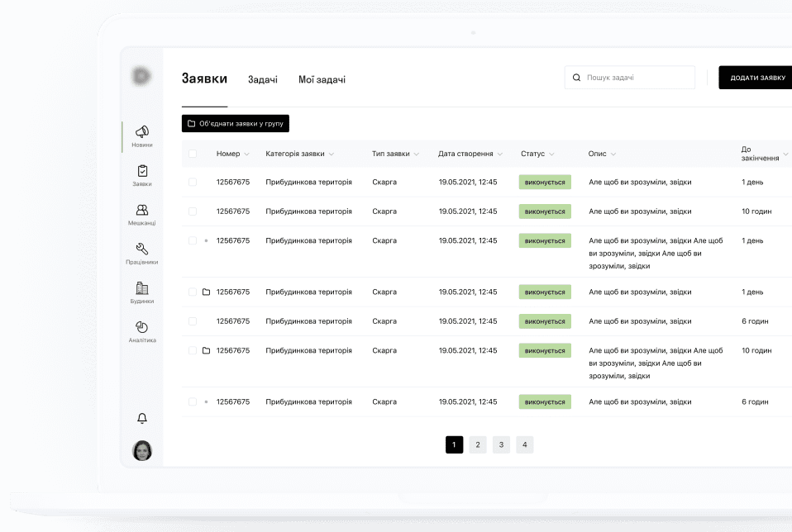Tick the checkbox of the second request row
Image resolution: width=792 pixels, height=532 pixels.
click(x=193, y=211)
